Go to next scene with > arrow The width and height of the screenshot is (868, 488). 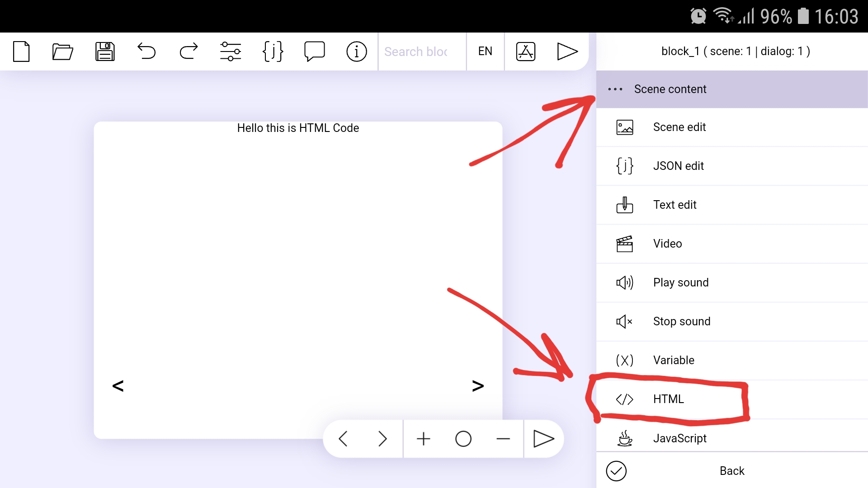coord(478,386)
